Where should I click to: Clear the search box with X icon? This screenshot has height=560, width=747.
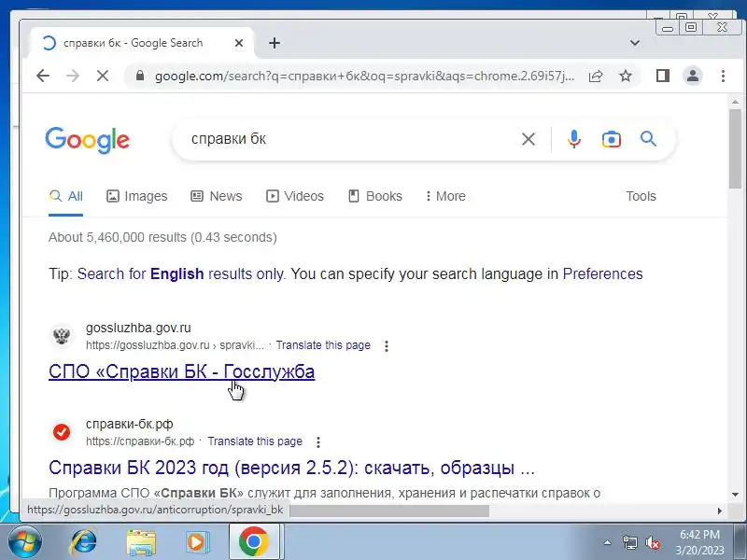click(529, 139)
